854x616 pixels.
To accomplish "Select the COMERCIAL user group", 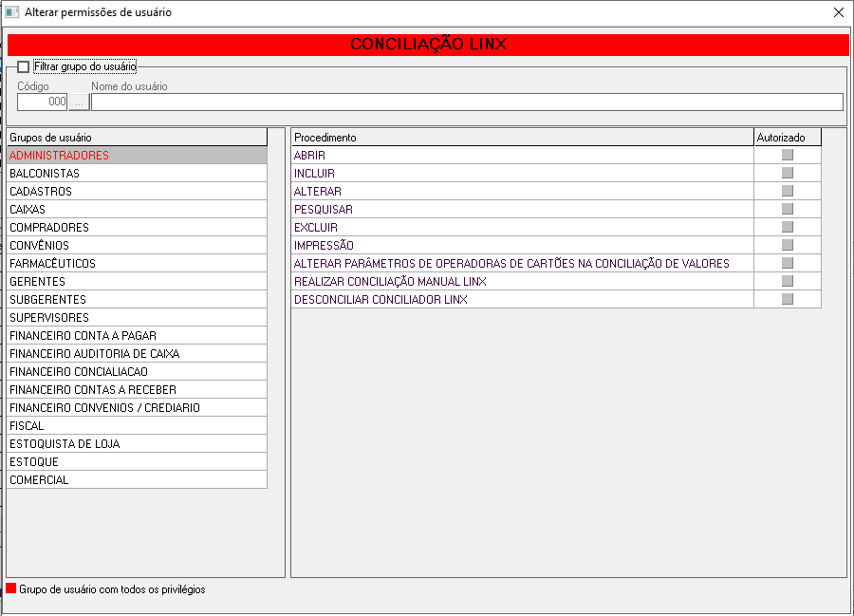I will point(137,478).
